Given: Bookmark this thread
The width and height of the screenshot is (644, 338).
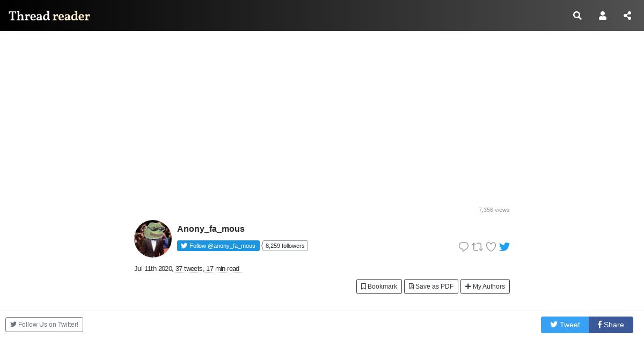Looking at the screenshot, I should 379,286.
